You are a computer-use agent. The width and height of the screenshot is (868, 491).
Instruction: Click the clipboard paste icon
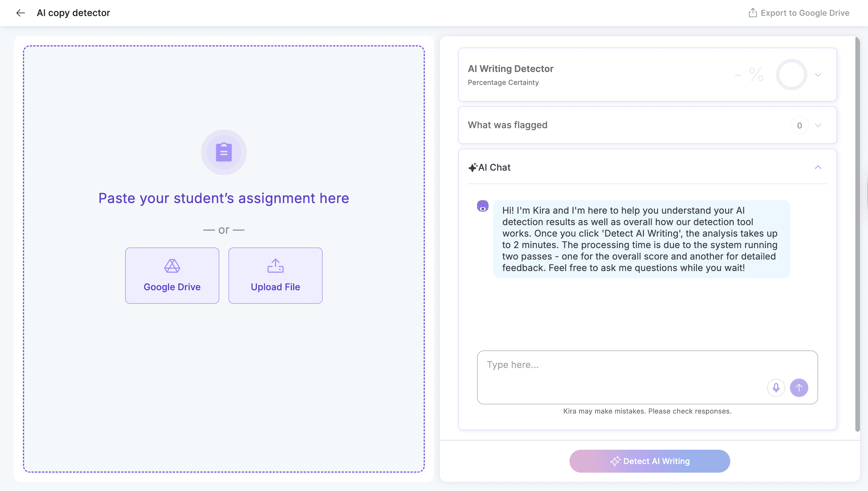tap(224, 152)
